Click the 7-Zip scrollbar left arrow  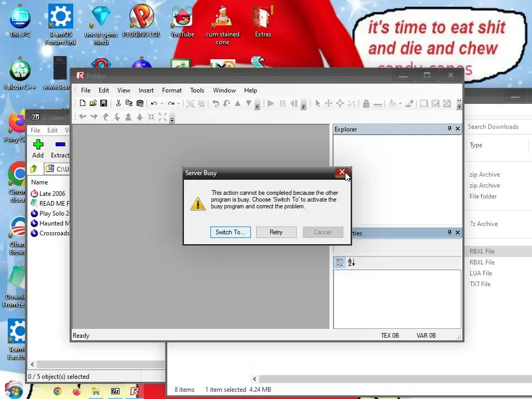32,364
